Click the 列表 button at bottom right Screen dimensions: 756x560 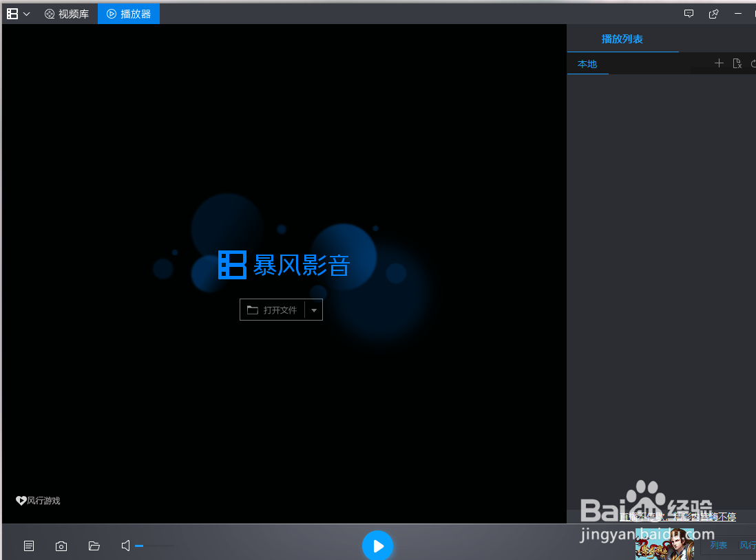(x=718, y=545)
